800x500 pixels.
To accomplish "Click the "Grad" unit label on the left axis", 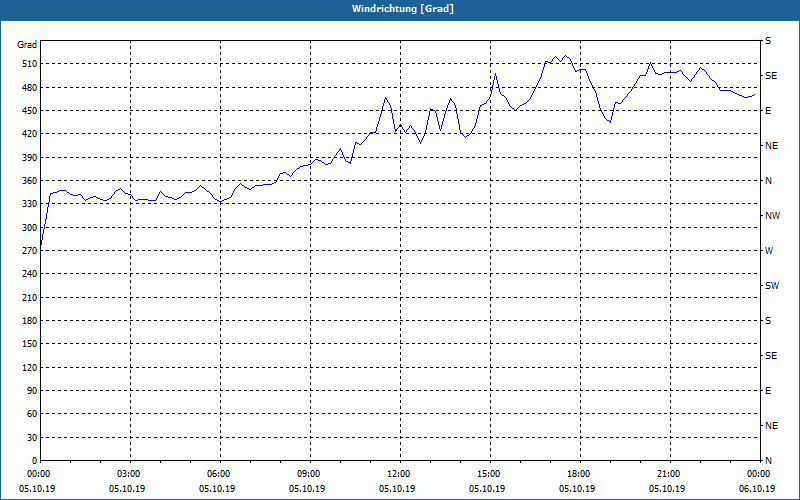I will 27,45.
